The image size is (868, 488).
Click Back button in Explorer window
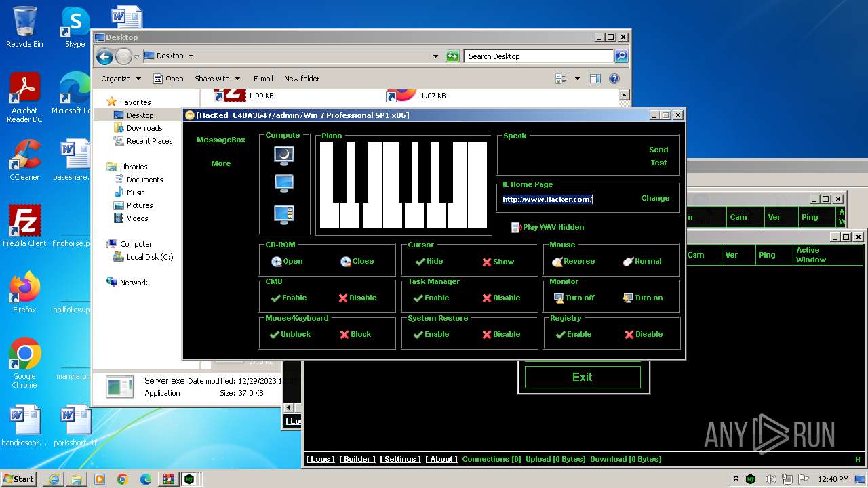tap(104, 56)
